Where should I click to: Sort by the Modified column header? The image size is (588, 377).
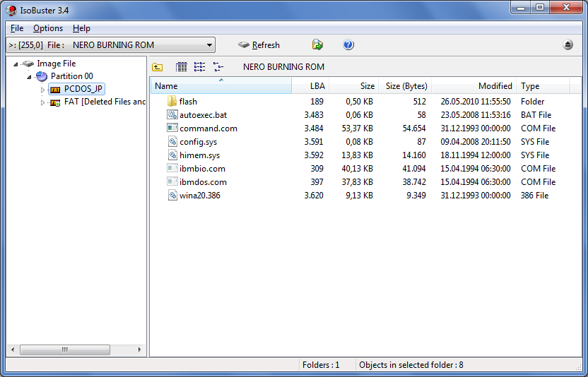click(x=474, y=86)
